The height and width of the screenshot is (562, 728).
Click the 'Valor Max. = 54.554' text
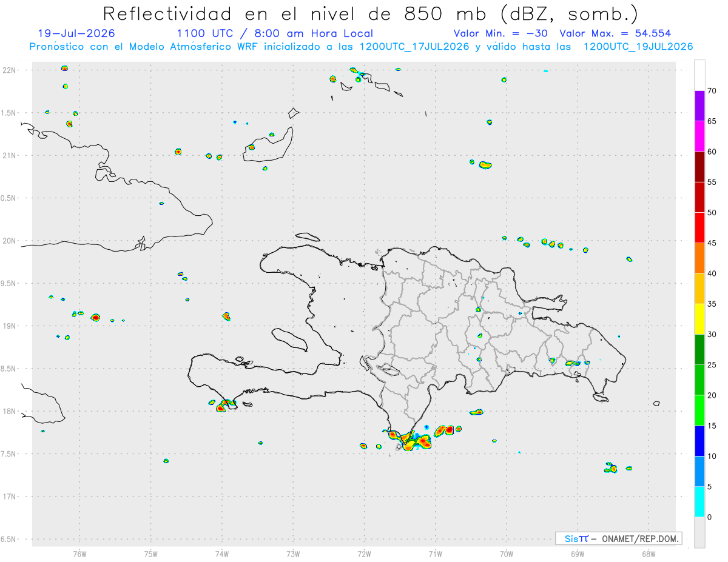click(x=615, y=34)
